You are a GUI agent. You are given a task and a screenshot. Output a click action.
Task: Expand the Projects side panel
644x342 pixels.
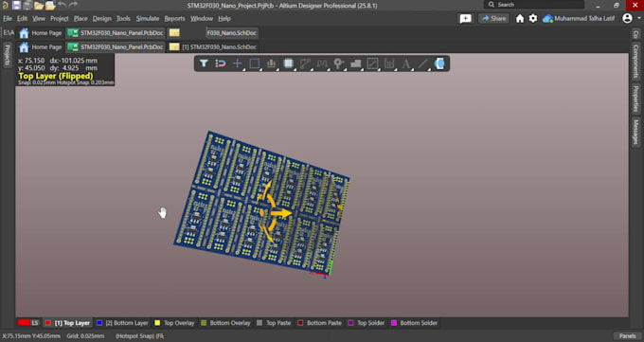7,55
